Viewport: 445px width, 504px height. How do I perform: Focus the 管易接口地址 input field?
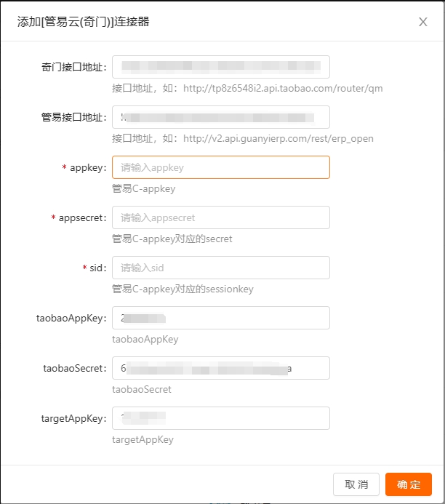click(x=220, y=117)
